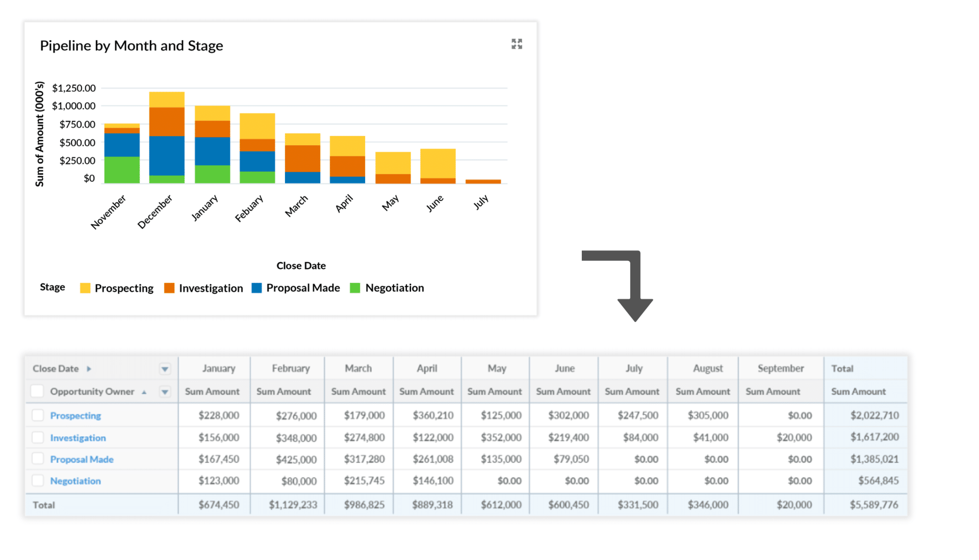Open the Close Date filter dropdown
Screen dimensions: 979x560
click(x=164, y=368)
